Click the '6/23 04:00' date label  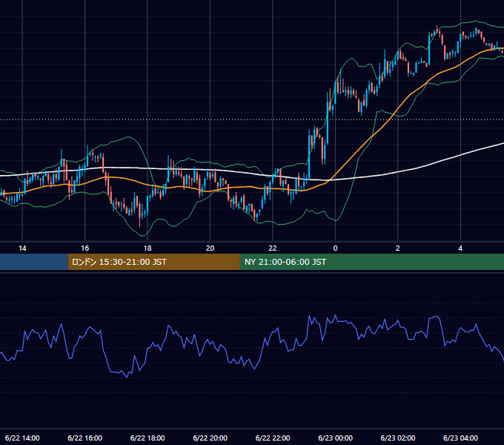[460, 438]
